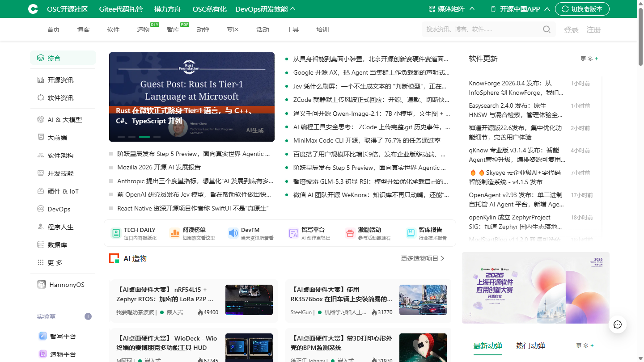Open the Rust Tier-1 banner image
The image size is (644, 362).
pos(192,97)
